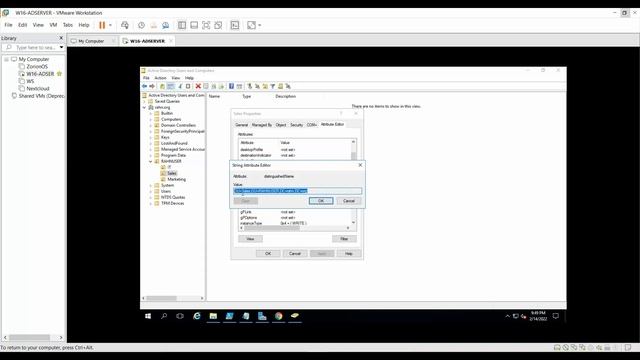Launch Google Chrome from the taskbar

click(278, 316)
